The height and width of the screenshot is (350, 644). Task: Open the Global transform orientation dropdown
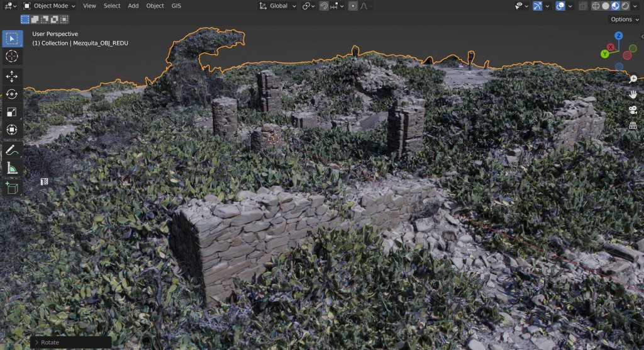point(277,6)
